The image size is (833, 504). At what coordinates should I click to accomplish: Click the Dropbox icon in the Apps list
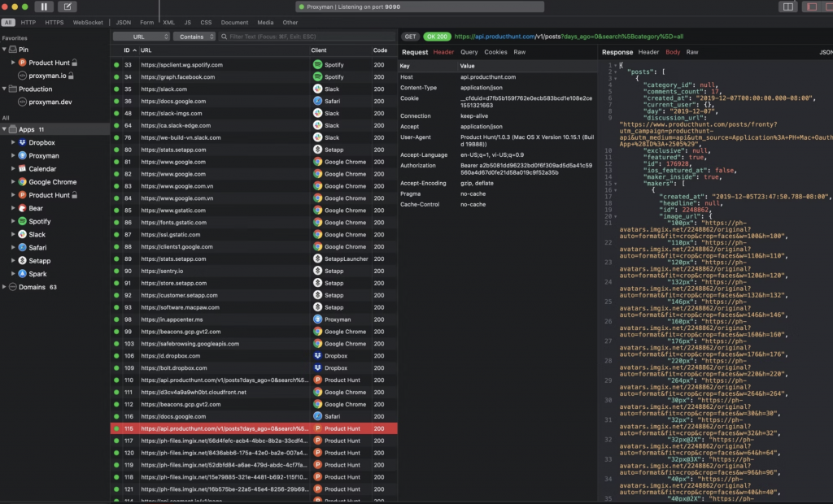pyautogui.click(x=22, y=142)
